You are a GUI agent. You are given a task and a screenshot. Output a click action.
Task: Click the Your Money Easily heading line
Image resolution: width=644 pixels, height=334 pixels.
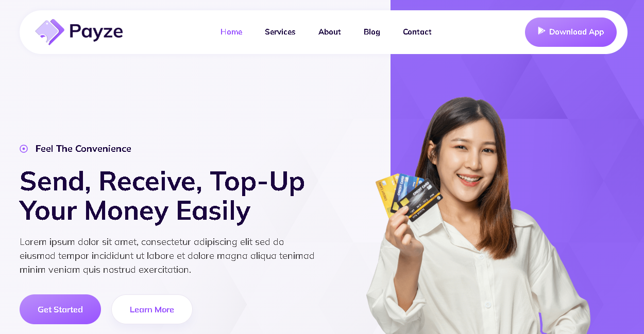(x=135, y=211)
